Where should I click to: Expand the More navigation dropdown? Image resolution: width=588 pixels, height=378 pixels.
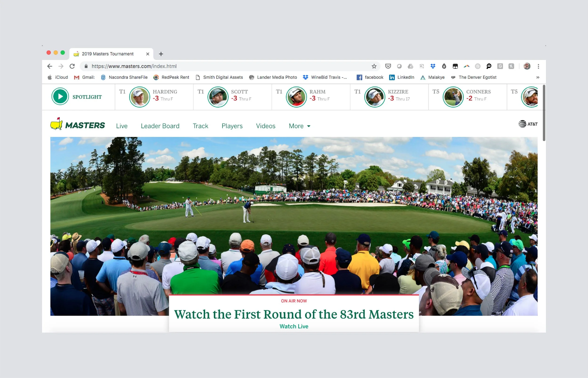tap(299, 126)
